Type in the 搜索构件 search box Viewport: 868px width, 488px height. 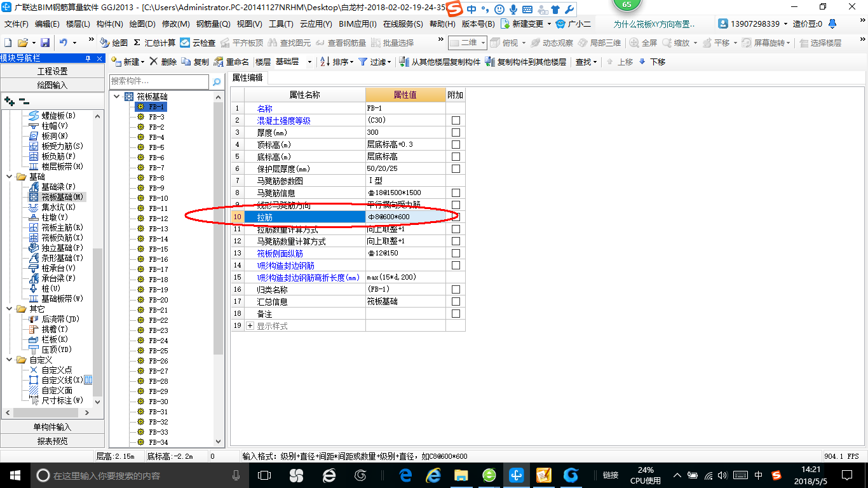(159, 81)
